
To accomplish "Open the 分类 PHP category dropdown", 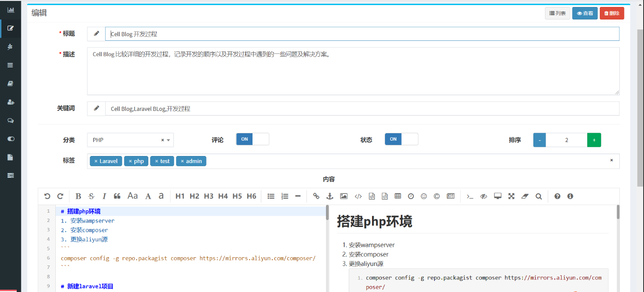I will [130, 140].
